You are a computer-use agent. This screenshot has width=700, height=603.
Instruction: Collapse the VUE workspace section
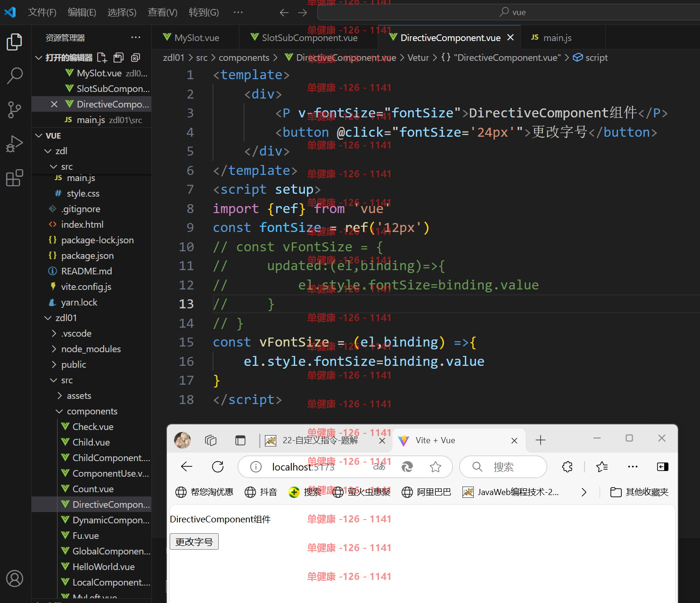tap(39, 136)
